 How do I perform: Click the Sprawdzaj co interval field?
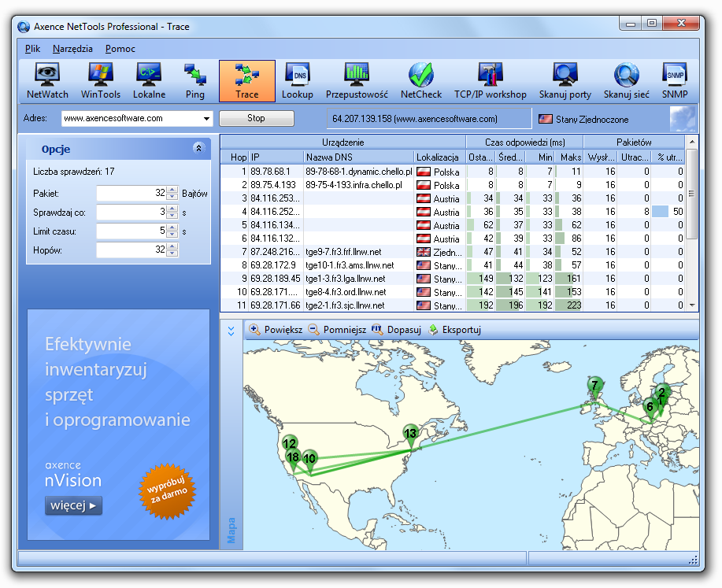coord(131,213)
